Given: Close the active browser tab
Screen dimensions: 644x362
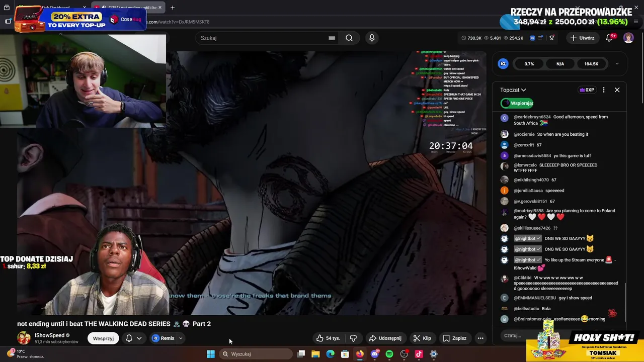Looking at the screenshot, I should (160, 8).
